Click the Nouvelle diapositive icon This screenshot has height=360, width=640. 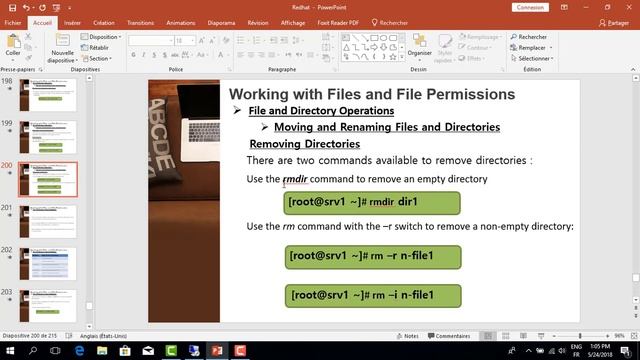coord(62,41)
